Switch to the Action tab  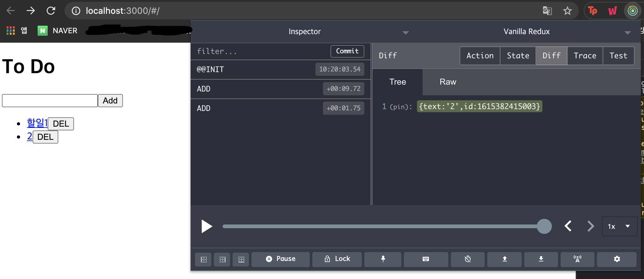pyautogui.click(x=480, y=56)
